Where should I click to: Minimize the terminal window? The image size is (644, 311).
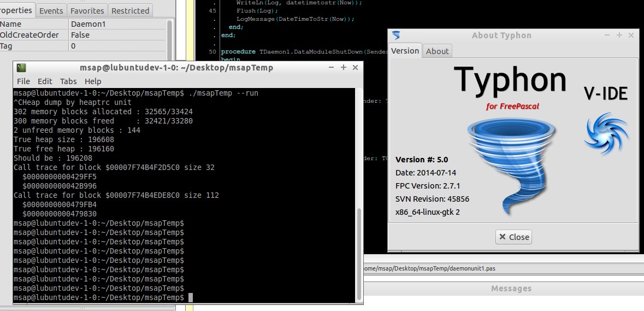[331, 67]
